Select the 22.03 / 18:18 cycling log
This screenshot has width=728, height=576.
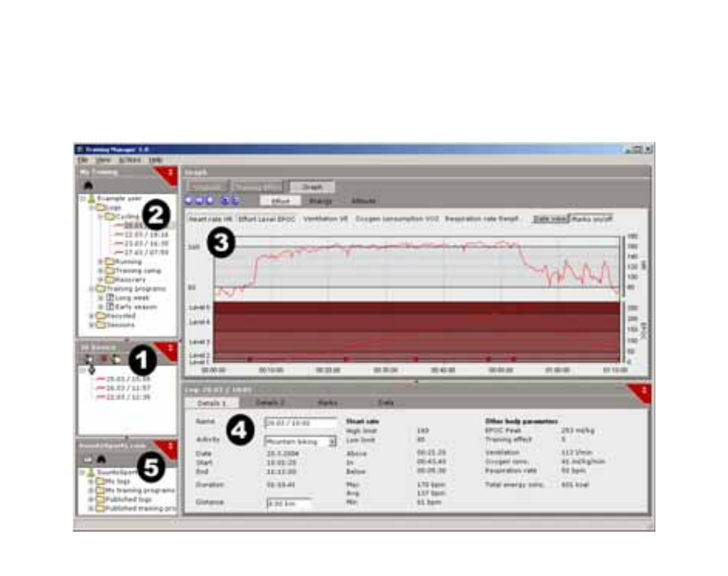click(x=142, y=234)
